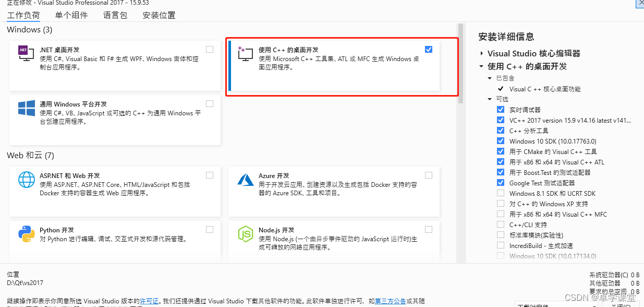Open the 第三方公告 link
The width and height of the screenshot is (644, 307).
tap(391, 301)
